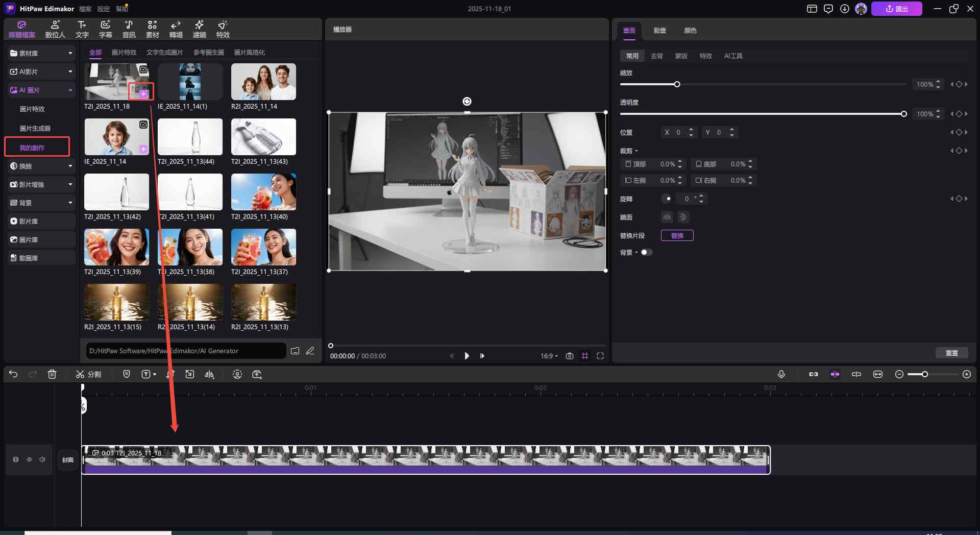
Task: Toggle the 背景 switch on
Action: 646,252
